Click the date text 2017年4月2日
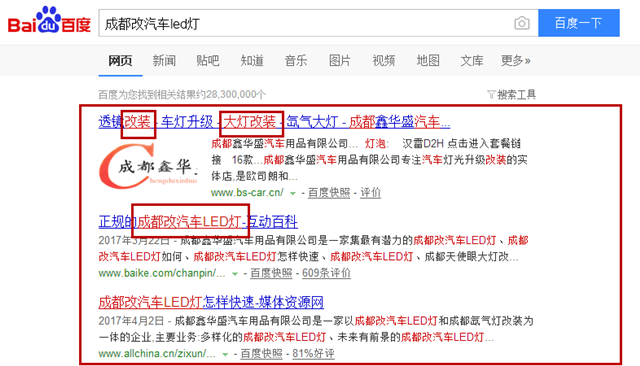Image resolution: width=640 pixels, height=366 pixels. (x=131, y=321)
